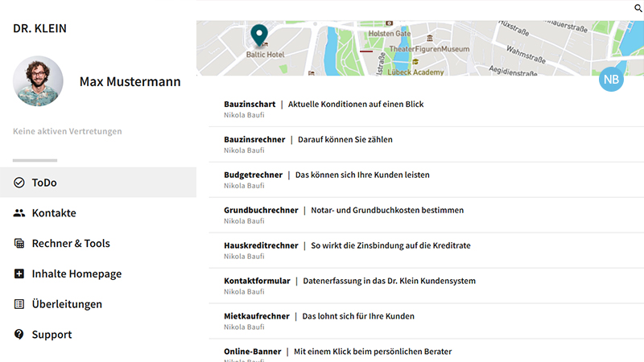The image size is (644, 362).
Task: Click the Kontakte people icon
Action: coord(19,213)
